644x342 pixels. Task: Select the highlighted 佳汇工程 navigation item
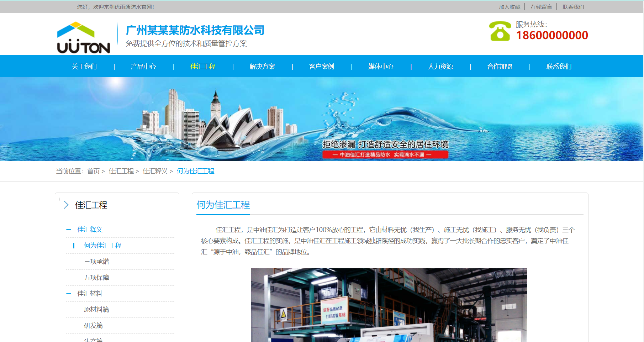pyautogui.click(x=203, y=67)
